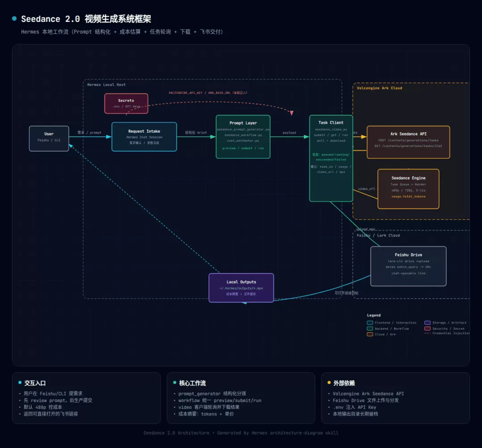Click the "Seedance 2.0 视频生成系统框架" title
Image resolution: width=482 pixels, height=448 pixels.
86,19
